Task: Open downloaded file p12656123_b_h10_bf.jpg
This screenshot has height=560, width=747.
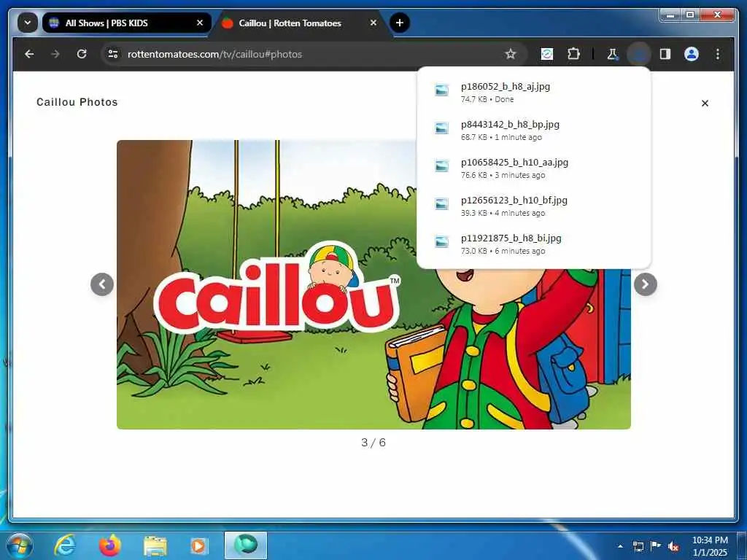Action: (533, 206)
